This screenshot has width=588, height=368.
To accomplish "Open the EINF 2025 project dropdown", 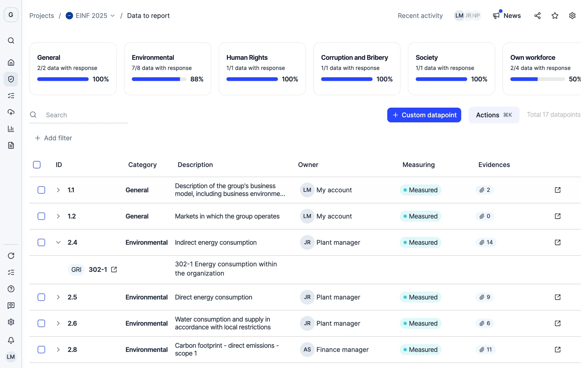I will coord(90,16).
